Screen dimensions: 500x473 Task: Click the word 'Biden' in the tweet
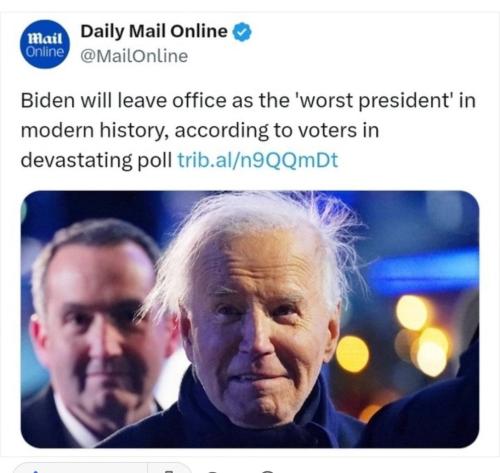[48, 100]
